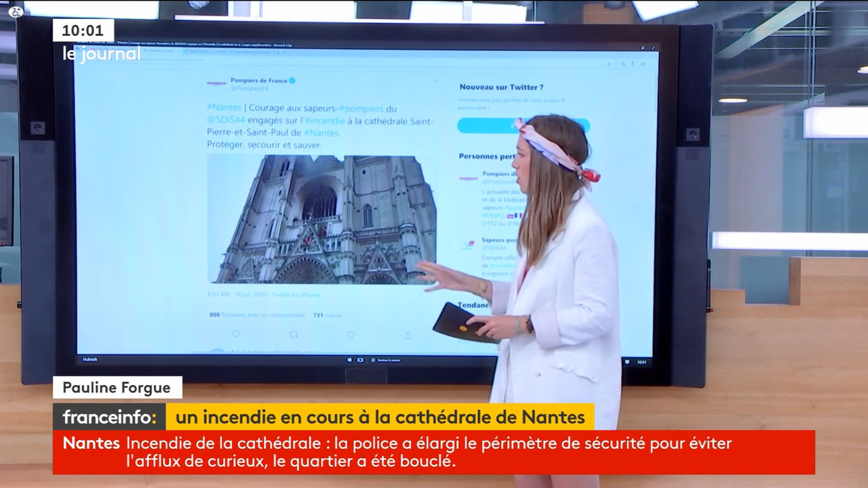868x488 pixels.
Task: Click the retweet icon under the tweet
Action: (x=293, y=334)
